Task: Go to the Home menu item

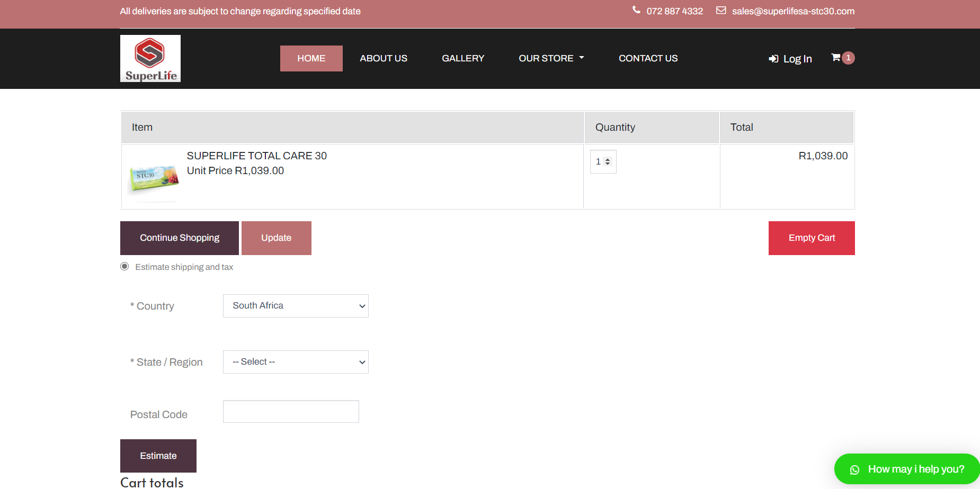Action: [311, 58]
